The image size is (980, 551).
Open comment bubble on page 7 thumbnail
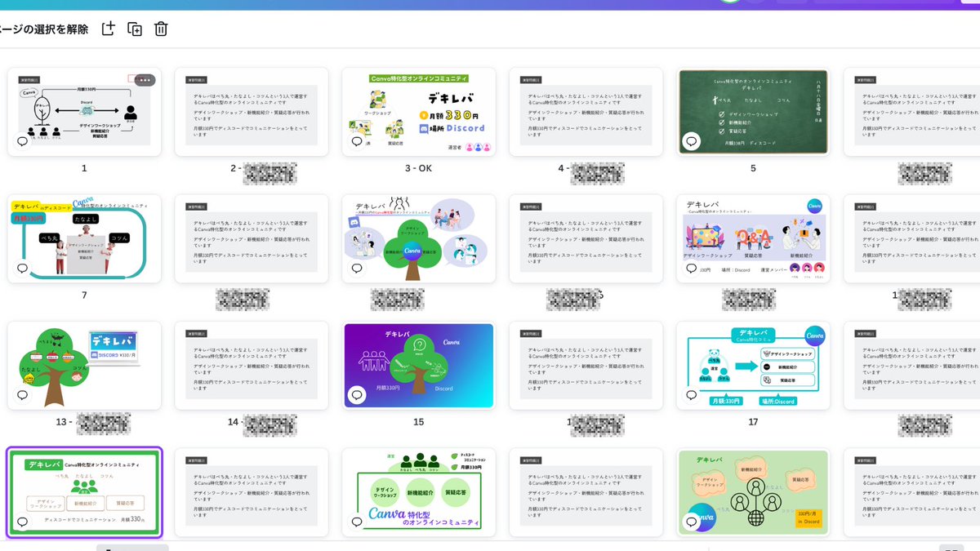(x=23, y=268)
